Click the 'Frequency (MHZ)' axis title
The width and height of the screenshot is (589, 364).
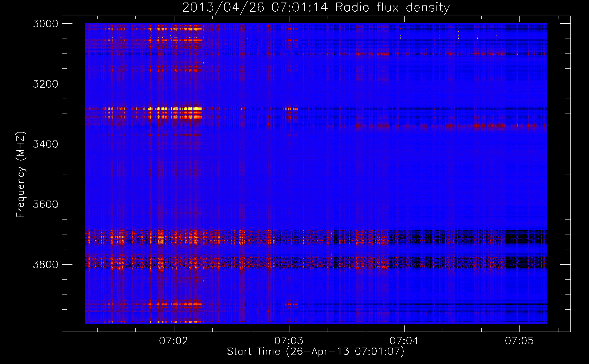pos(21,175)
